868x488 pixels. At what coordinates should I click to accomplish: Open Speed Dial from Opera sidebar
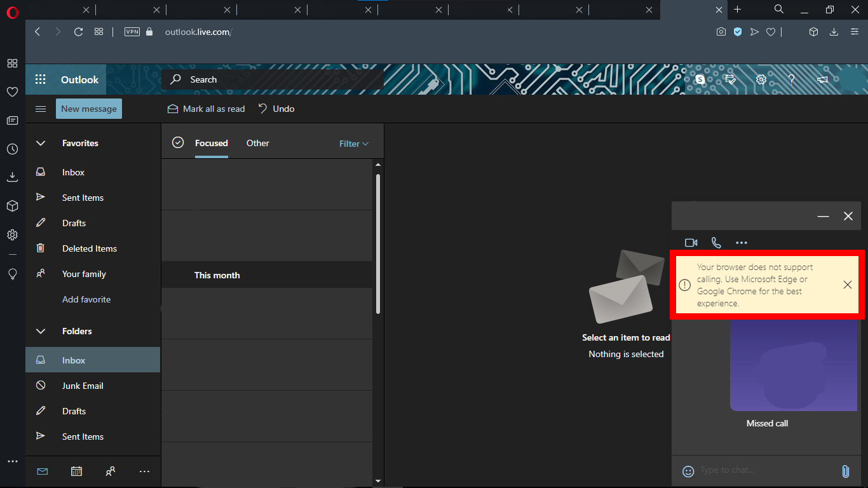click(x=12, y=64)
